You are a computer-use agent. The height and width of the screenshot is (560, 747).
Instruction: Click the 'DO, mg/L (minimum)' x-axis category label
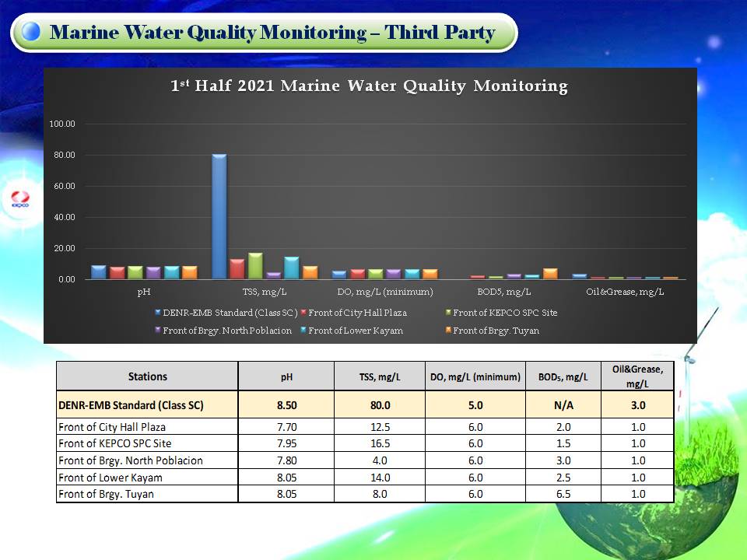tap(385, 292)
